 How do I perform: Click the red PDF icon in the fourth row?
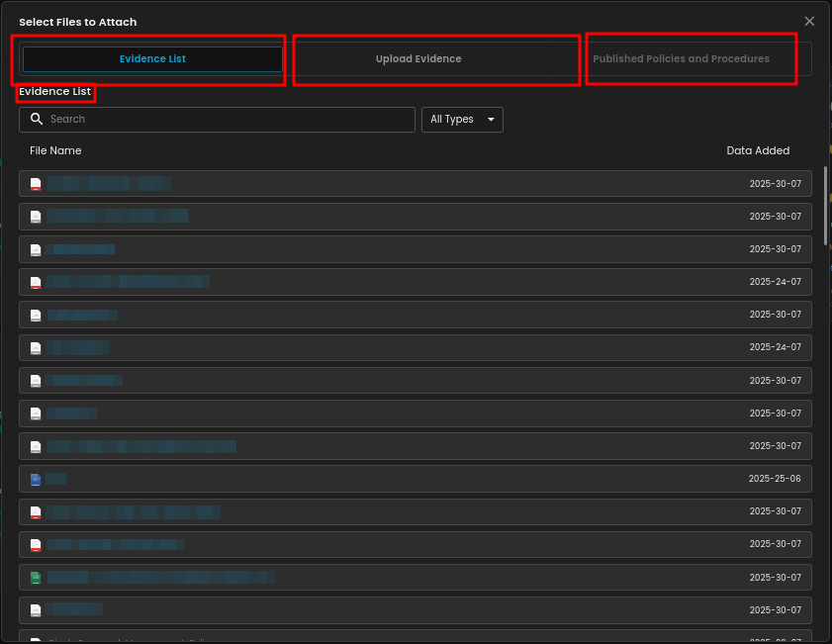36,282
